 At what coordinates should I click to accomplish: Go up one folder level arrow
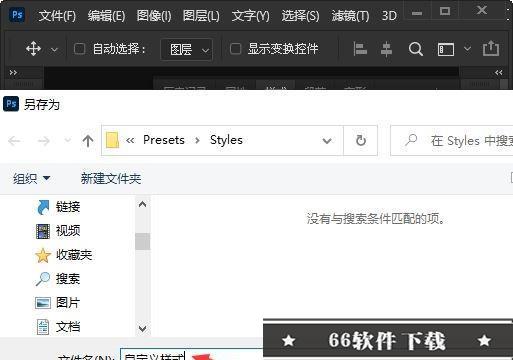point(88,141)
